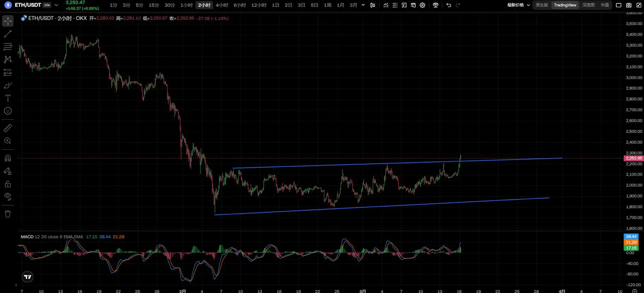The image size is (644, 293).
Task: Undo the last chart action
Action: [449, 5]
